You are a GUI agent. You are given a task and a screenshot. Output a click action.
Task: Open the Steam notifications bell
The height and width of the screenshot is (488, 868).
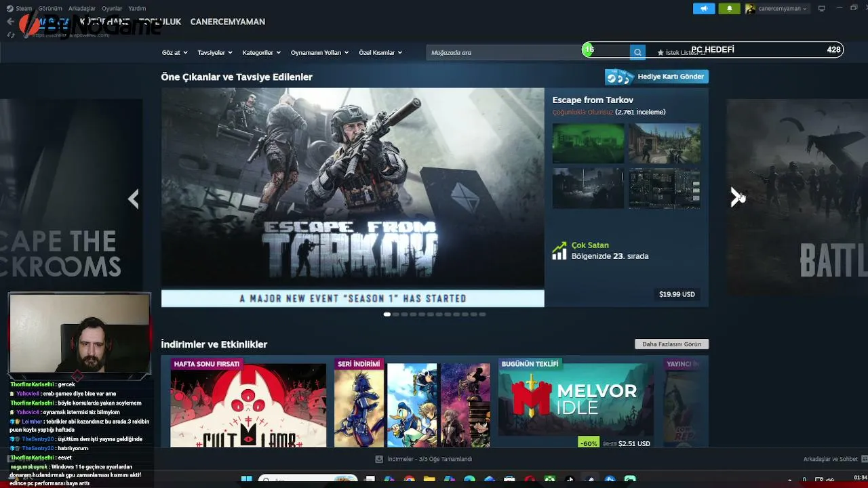click(x=730, y=8)
